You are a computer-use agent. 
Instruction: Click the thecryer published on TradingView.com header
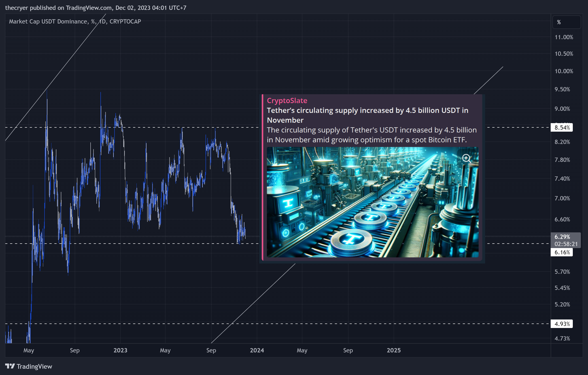(x=96, y=8)
